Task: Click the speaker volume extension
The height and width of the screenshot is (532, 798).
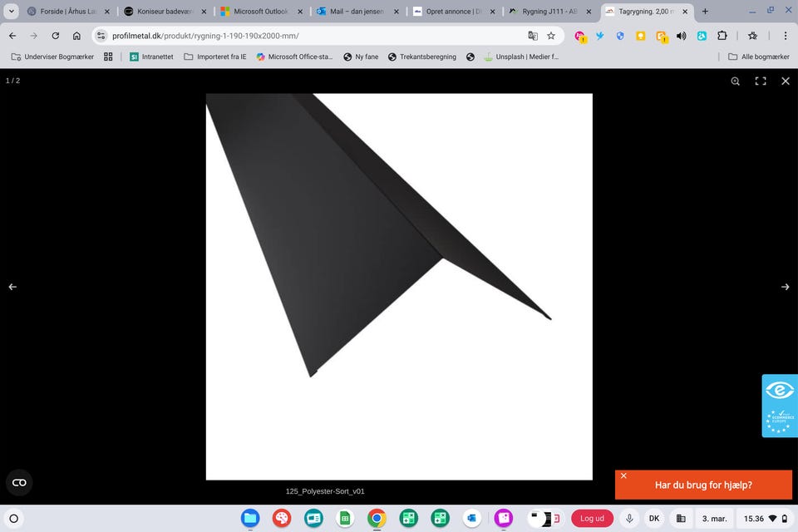Action: [681, 36]
